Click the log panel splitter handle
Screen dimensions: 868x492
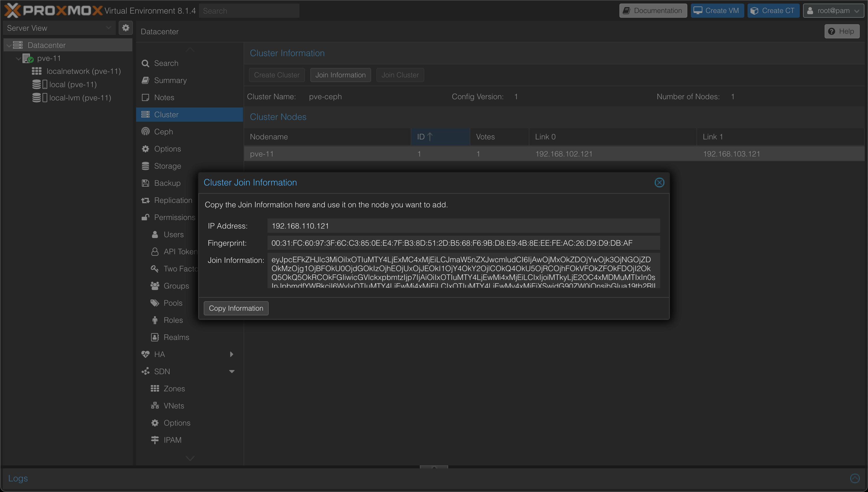434,467
